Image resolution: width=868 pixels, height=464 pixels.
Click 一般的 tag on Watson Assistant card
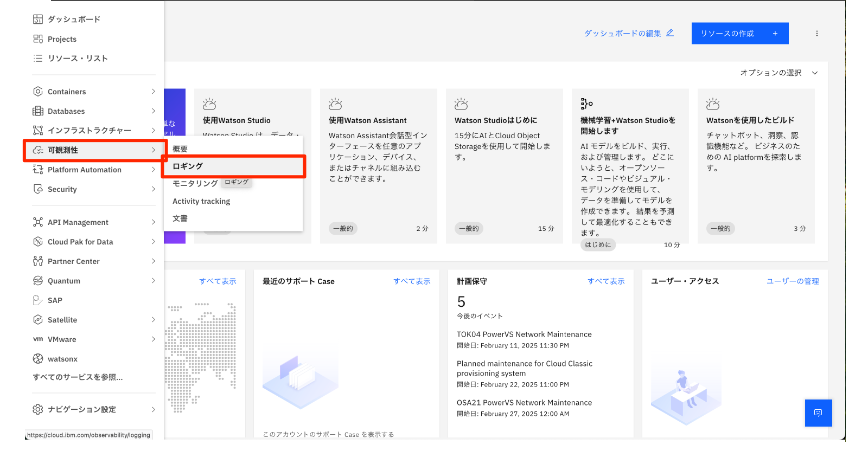click(x=343, y=229)
